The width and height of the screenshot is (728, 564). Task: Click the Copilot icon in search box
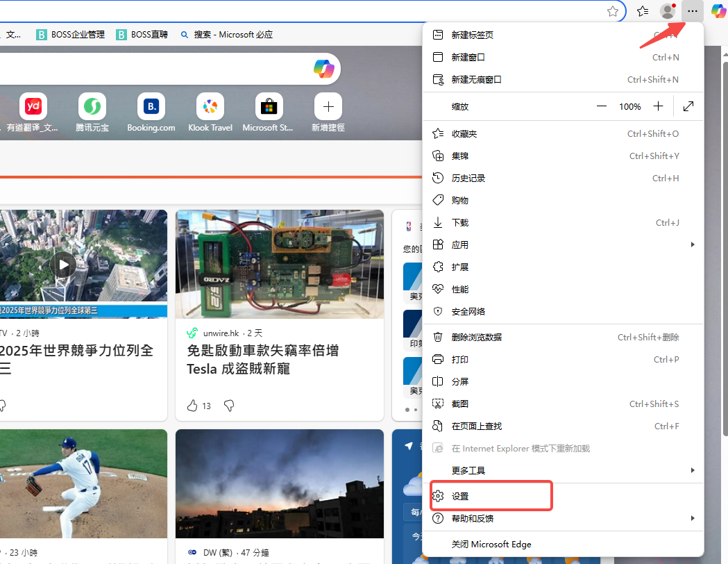(324, 68)
